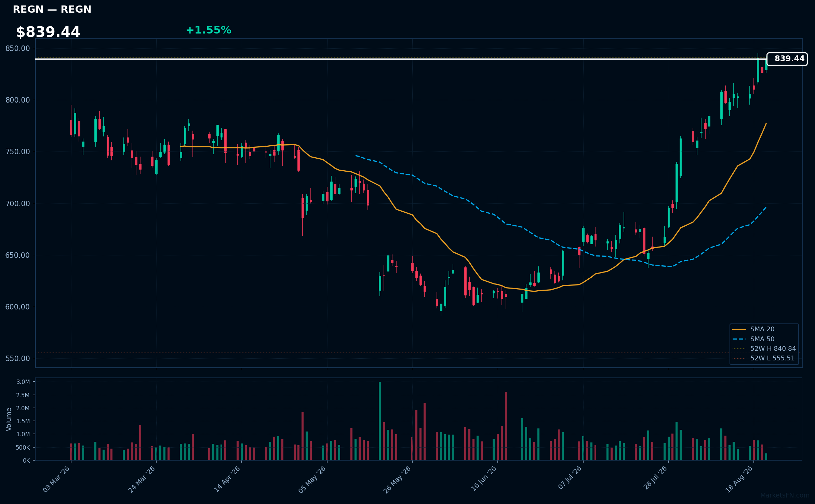Click the "52W H 840.84" legend entry
This screenshot has height=504, width=815.
764,349
